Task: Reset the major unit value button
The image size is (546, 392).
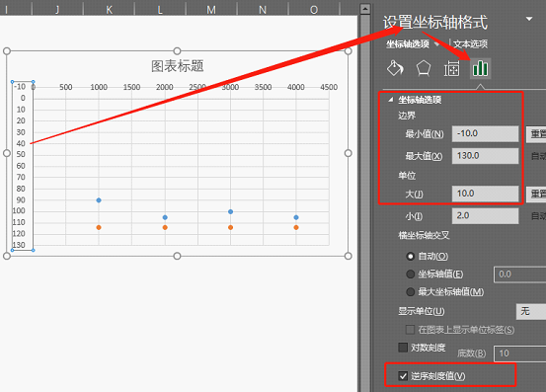Action: (536, 194)
